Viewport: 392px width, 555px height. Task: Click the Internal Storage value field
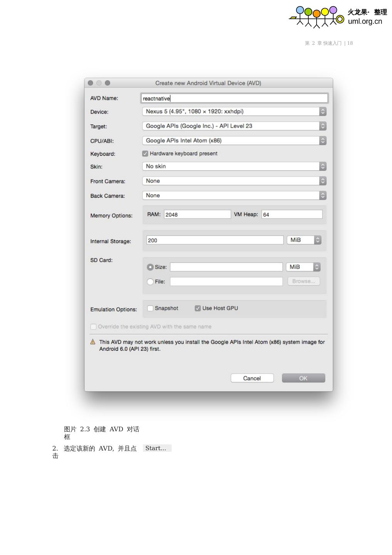[x=215, y=240]
